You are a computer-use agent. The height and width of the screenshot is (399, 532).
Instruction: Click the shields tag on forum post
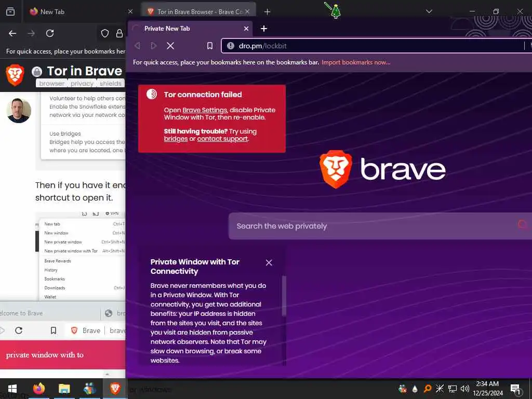pyautogui.click(x=110, y=84)
